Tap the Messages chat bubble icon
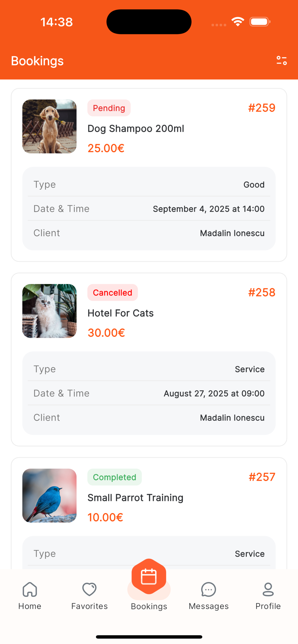The width and height of the screenshot is (298, 644). click(x=208, y=589)
